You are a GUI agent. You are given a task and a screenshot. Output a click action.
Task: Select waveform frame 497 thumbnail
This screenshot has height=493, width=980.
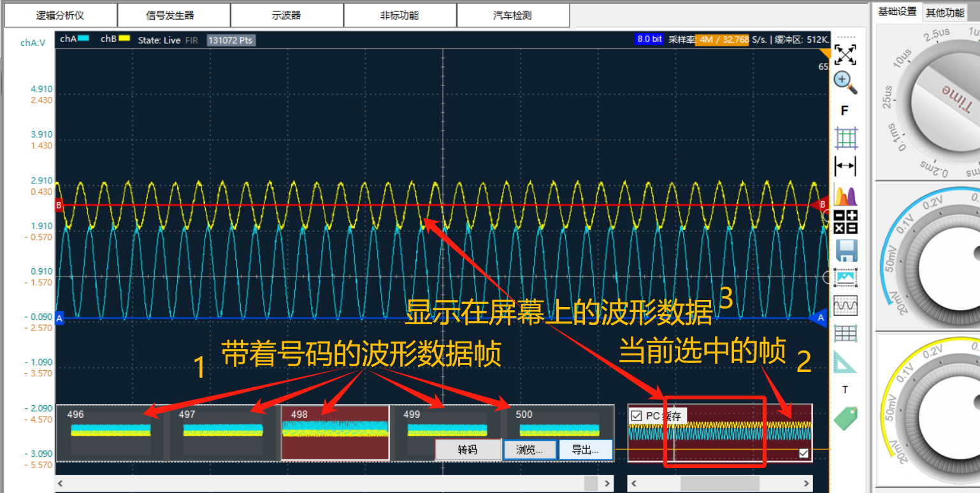[x=222, y=432]
